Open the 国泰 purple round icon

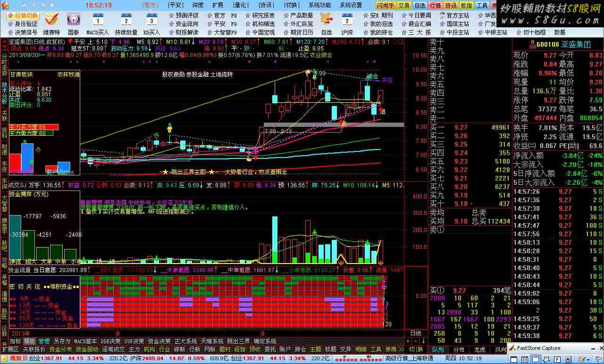[74, 19]
